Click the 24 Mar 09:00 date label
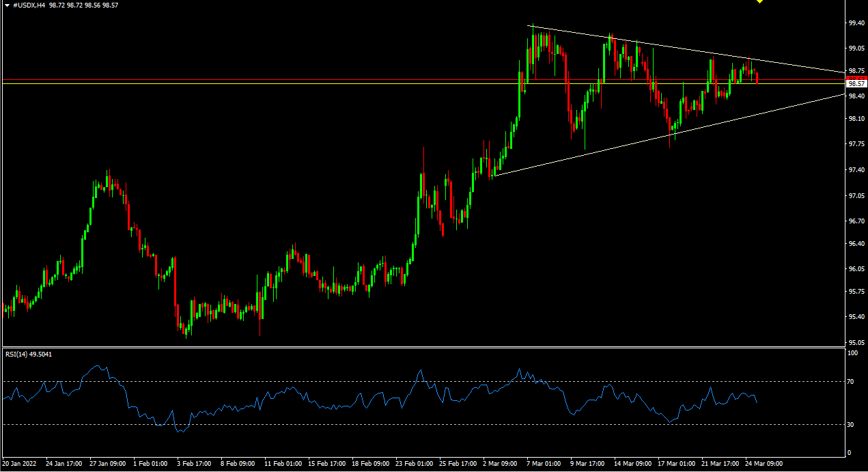 tap(765, 463)
